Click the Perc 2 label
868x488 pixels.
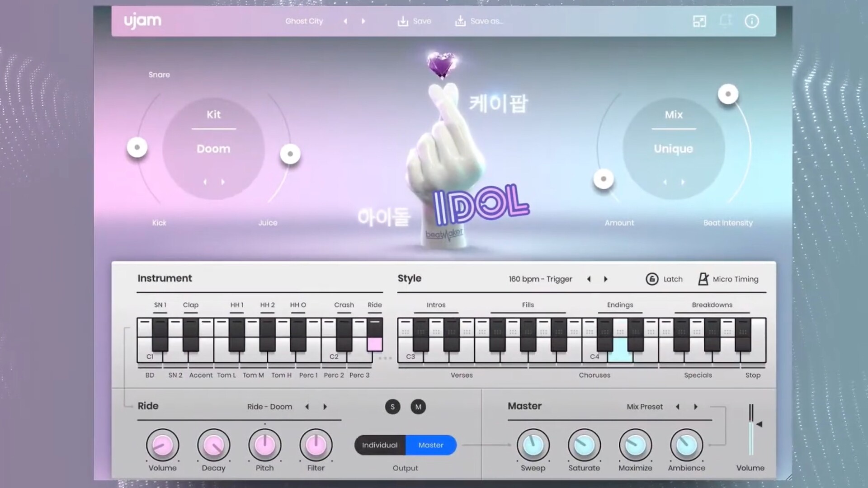pos(334,375)
